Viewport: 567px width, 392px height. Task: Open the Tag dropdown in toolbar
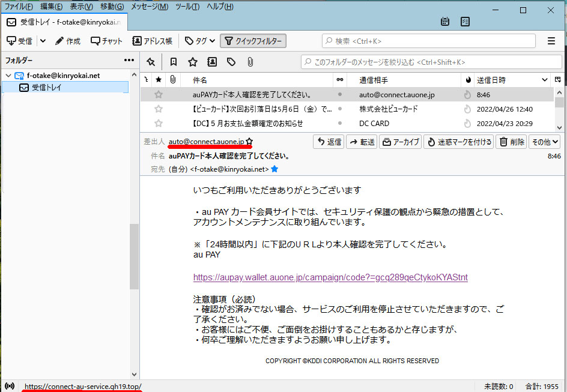point(200,41)
